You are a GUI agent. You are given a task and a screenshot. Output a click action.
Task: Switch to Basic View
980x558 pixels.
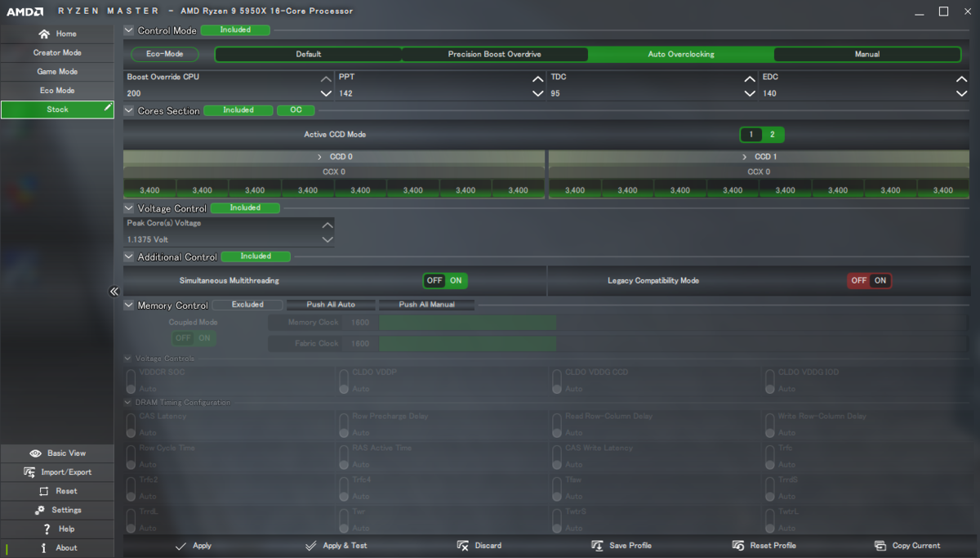point(57,453)
